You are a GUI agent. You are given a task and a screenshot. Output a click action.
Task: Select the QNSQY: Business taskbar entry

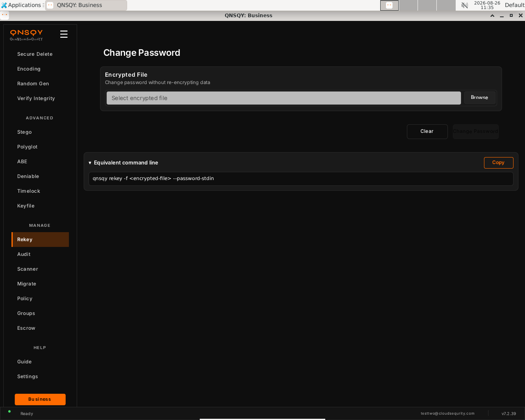(86, 5)
